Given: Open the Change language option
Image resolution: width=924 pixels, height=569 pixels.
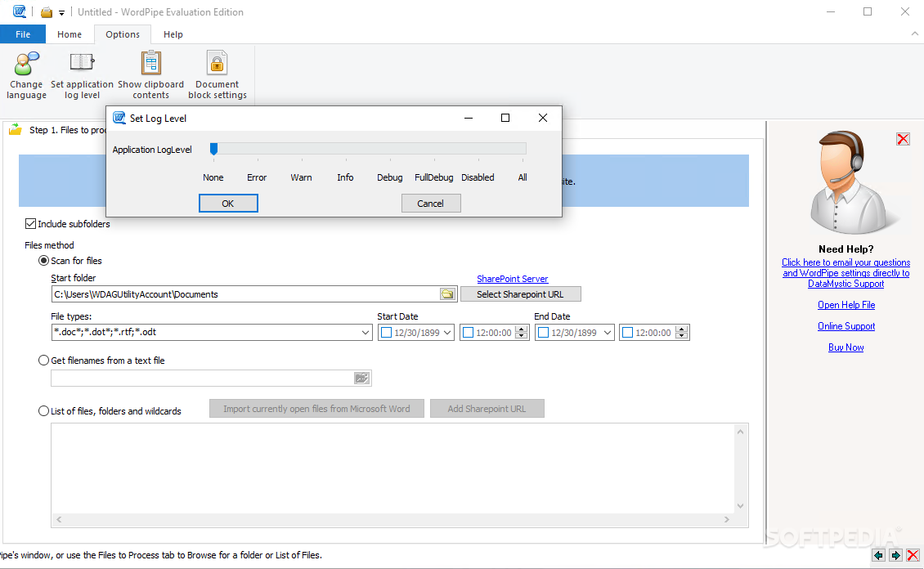Looking at the screenshot, I should (26, 75).
